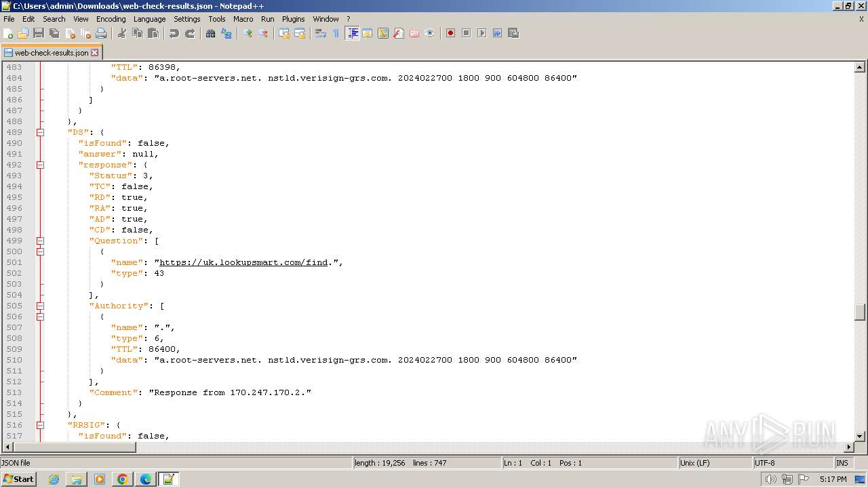Image resolution: width=868 pixels, height=488 pixels.
Task: Open Chrome from the taskbar
Action: point(122,479)
